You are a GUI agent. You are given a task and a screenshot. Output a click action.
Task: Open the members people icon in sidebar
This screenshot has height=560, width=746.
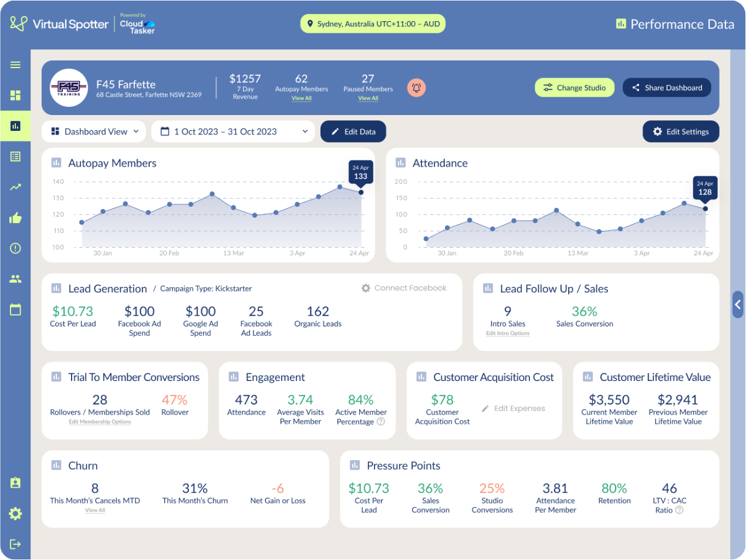15,279
